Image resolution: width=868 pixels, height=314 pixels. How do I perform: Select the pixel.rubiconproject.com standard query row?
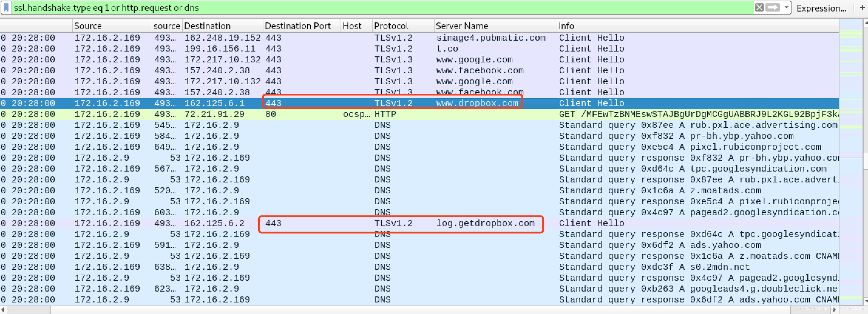(419, 147)
